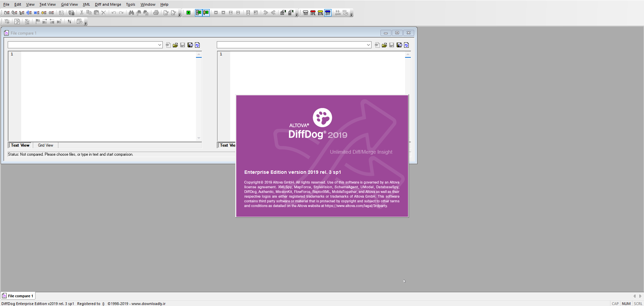Screen dimensions: 644x306
Task: Open the File menu
Action: (x=6, y=4)
